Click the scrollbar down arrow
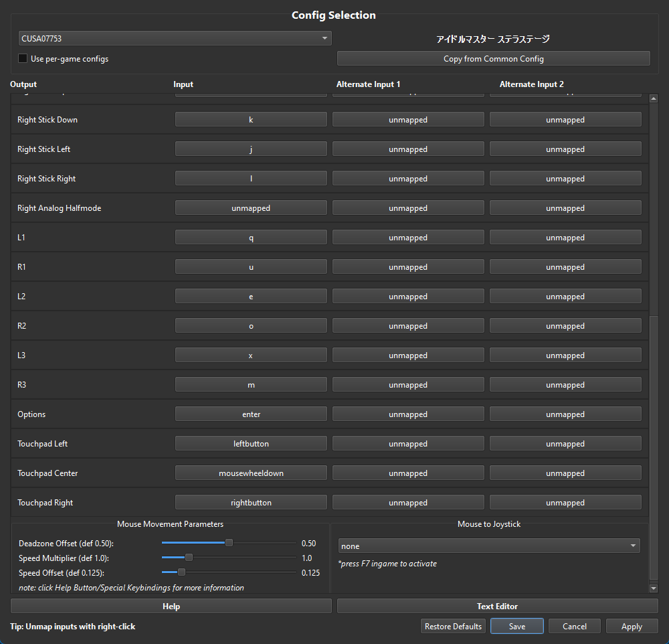Image resolution: width=669 pixels, height=644 pixels. (653, 588)
